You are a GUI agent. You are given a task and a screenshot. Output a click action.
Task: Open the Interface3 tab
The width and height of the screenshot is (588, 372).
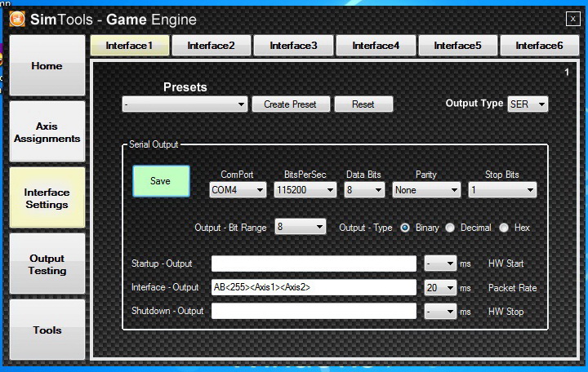point(293,46)
